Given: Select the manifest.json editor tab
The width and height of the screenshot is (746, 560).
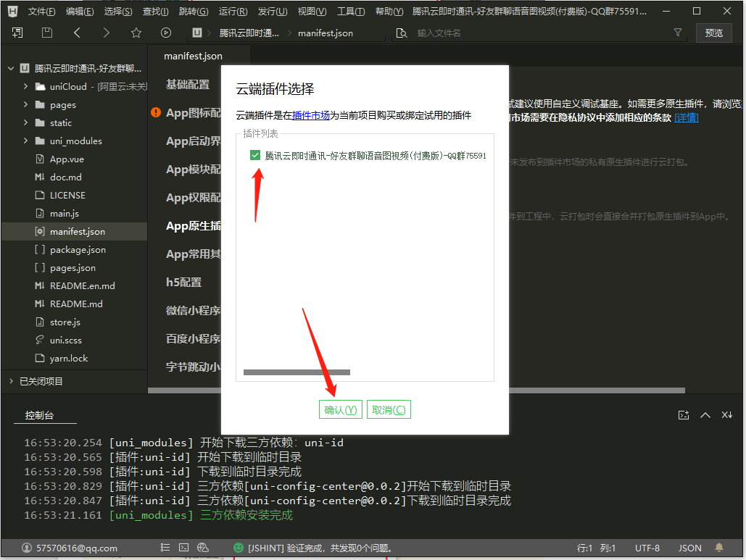Looking at the screenshot, I should point(193,56).
